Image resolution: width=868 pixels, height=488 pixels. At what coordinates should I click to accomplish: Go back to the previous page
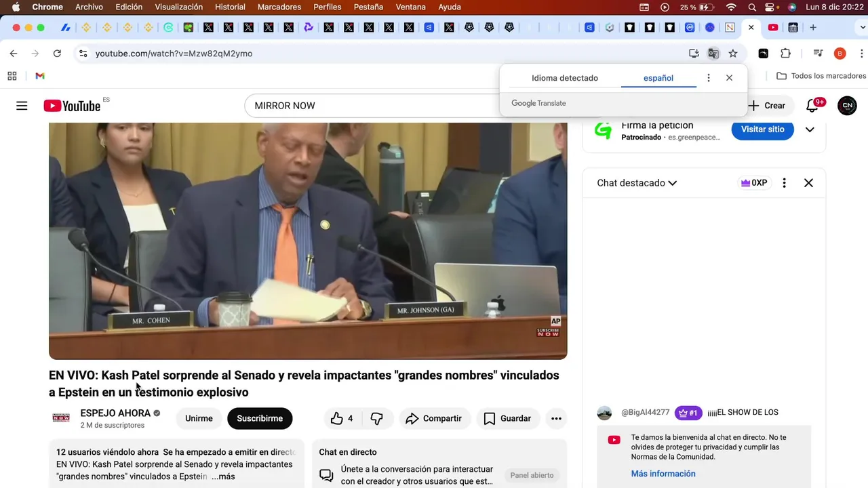[x=14, y=54]
